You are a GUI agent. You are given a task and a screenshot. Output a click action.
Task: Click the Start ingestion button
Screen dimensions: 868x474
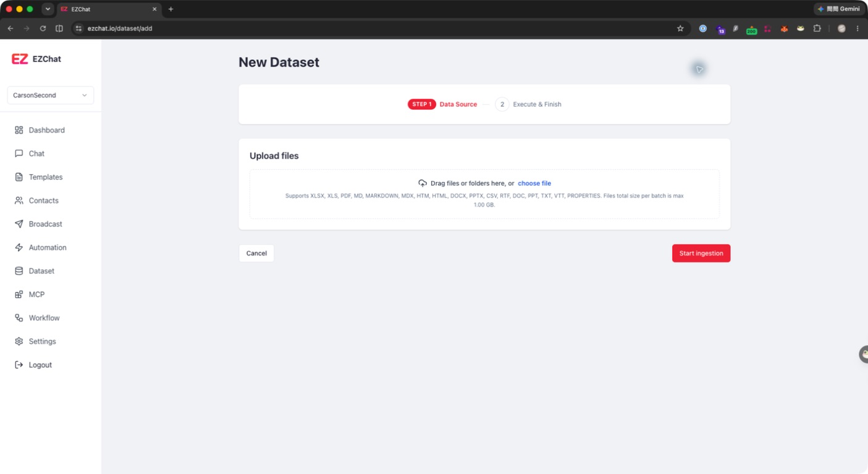[701, 253]
